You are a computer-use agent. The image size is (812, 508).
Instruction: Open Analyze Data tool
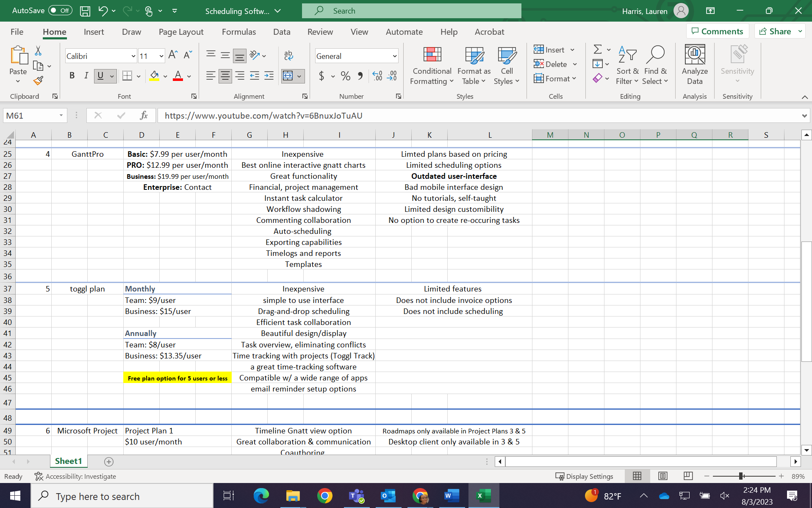(695, 65)
